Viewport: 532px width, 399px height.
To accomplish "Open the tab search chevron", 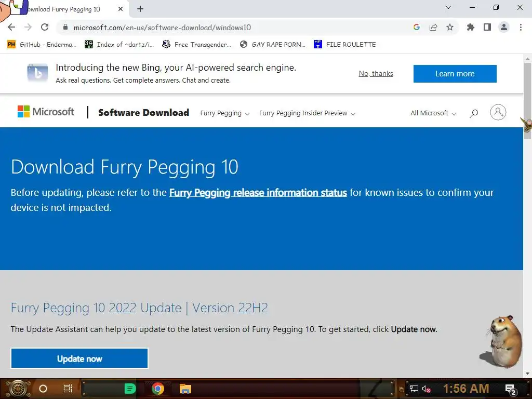I will (x=448, y=7).
